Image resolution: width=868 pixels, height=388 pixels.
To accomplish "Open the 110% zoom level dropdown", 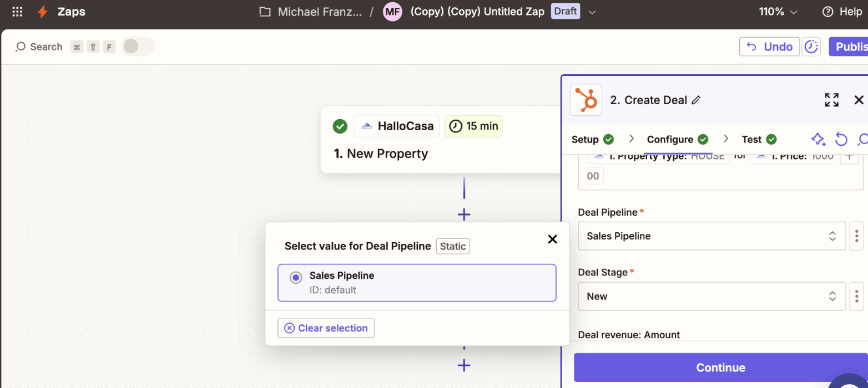I will (778, 12).
